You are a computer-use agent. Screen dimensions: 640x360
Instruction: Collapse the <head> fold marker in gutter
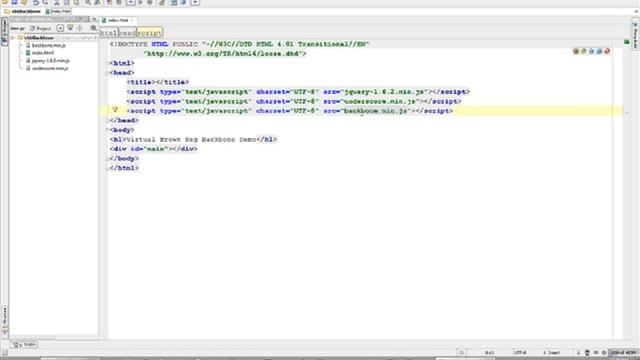point(108,73)
